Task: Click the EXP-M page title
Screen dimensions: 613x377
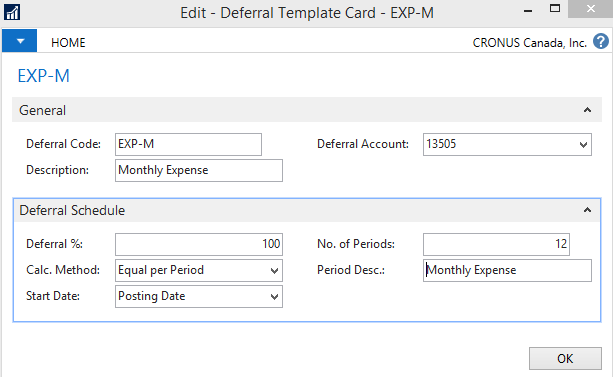Action: click(x=43, y=76)
